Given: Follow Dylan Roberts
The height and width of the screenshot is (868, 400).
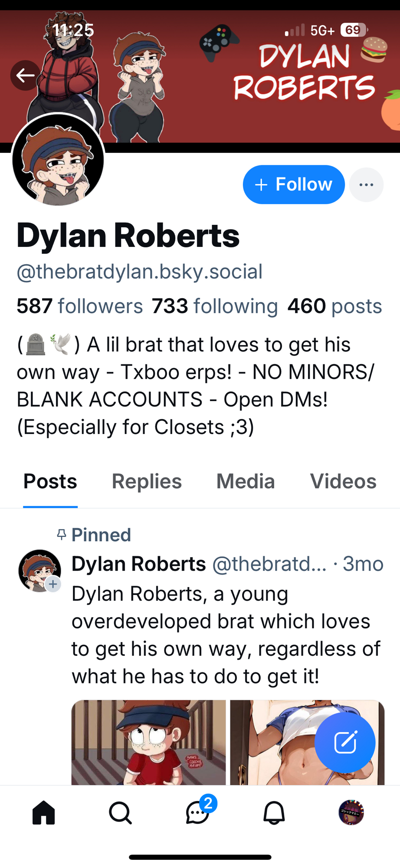Looking at the screenshot, I should [x=294, y=184].
